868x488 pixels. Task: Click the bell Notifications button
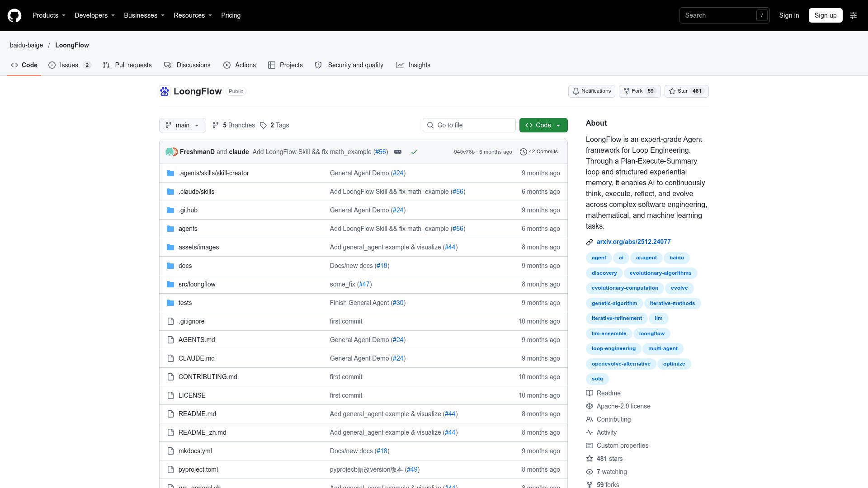pos(591,91)
